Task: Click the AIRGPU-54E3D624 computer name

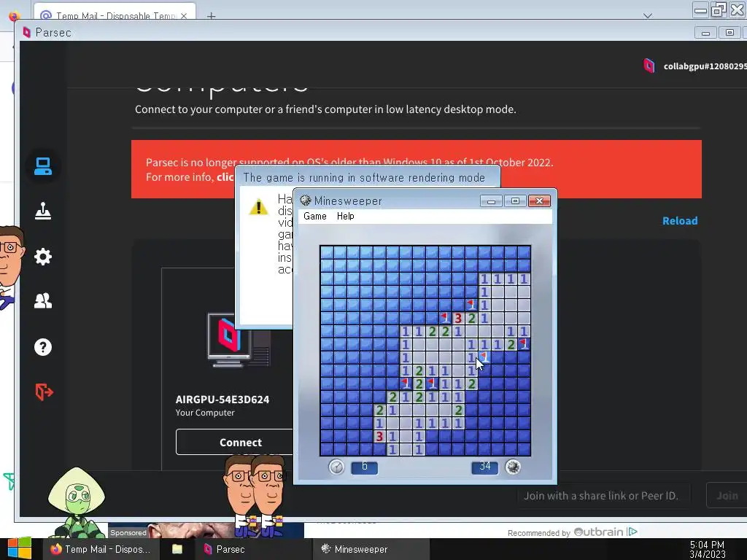Action: tap(222, 400)
